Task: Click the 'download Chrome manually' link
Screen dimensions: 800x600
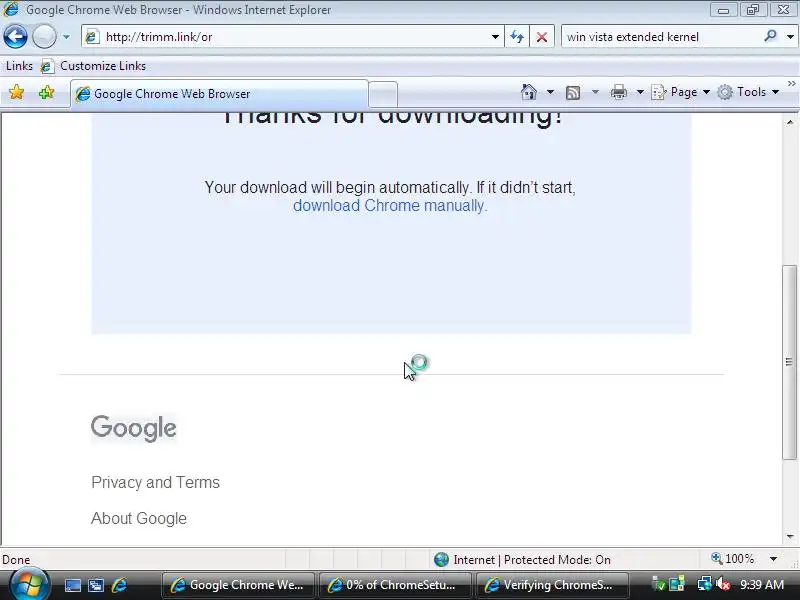Action: (x=390, y=206)
